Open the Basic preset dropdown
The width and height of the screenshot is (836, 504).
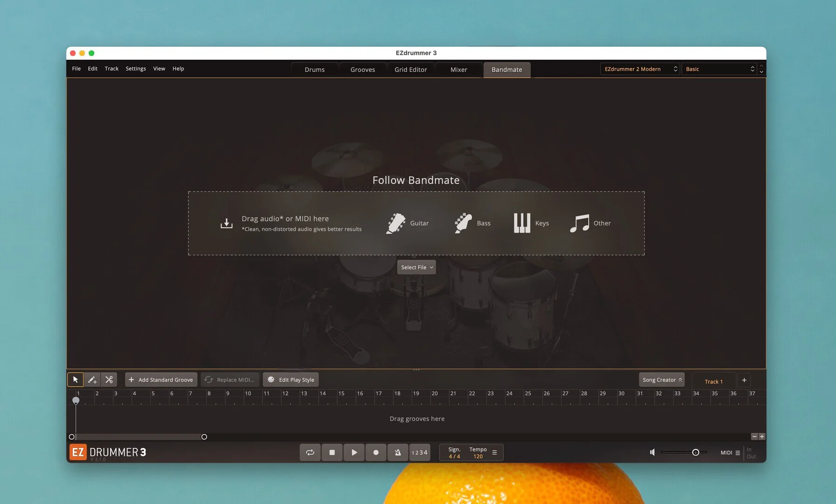[719, 69]
